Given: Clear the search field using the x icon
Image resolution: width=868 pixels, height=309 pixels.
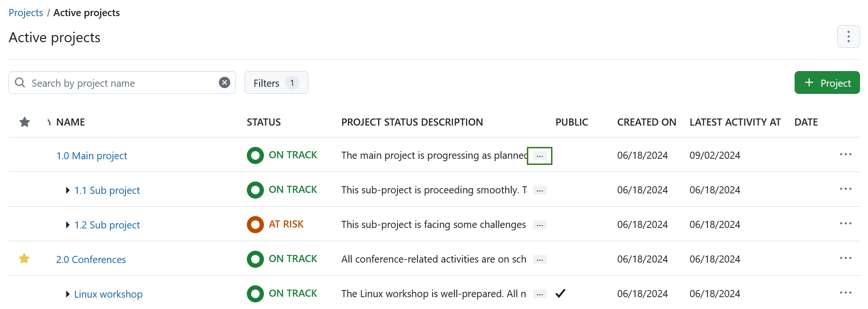Looking at the screenshot, I should click(x=224, y=82).
